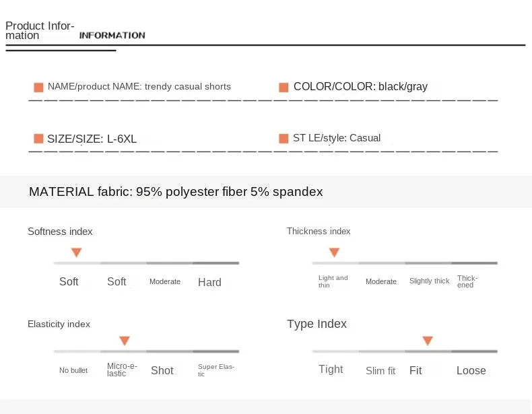
Task: Click orange square beside product NAME
Action: 38,88
